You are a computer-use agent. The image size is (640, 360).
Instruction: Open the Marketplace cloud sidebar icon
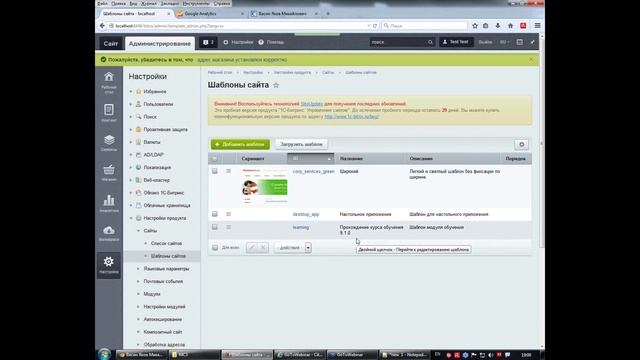pyautogui.click(x=109, y=233)
